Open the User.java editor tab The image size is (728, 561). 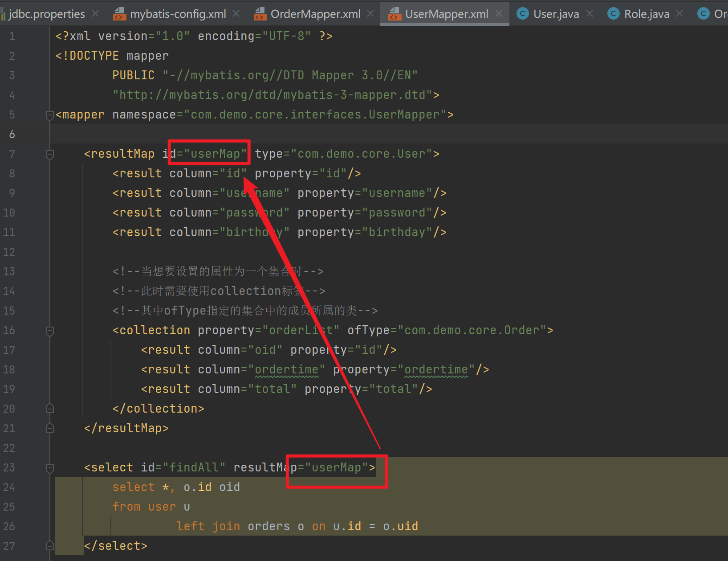point(556,14)
